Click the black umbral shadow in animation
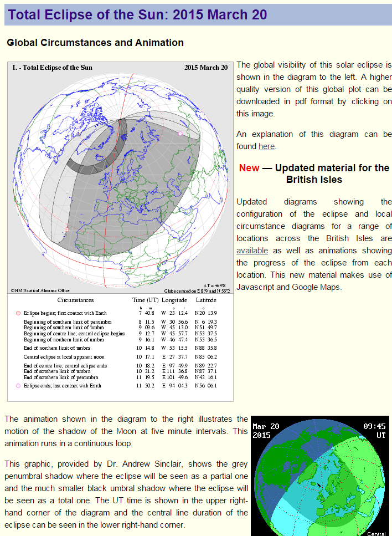392x536 pixels. 319,484
